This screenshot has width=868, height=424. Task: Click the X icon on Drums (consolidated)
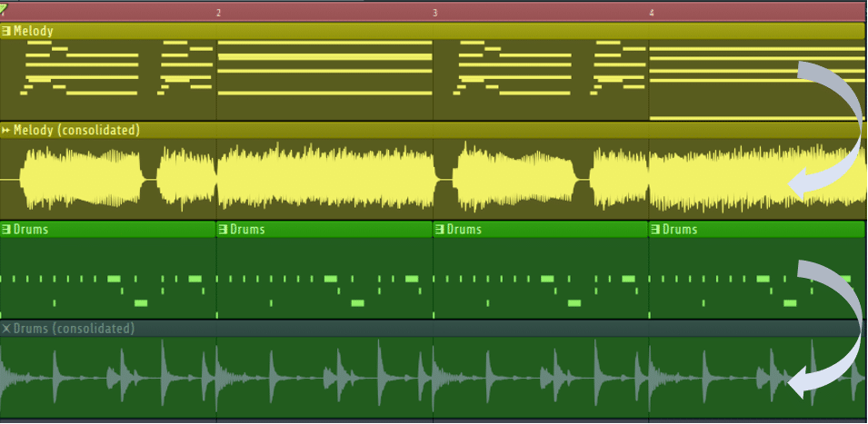(6, 329)
